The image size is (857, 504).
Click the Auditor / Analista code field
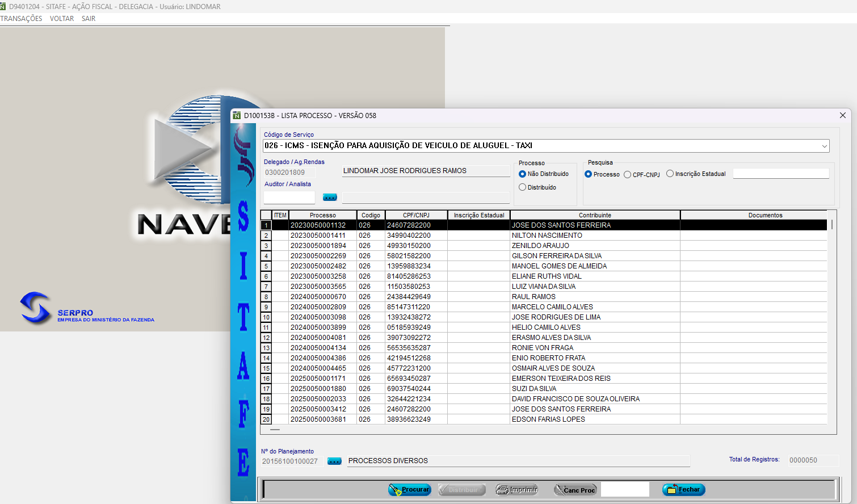click(x=289, y=198)
